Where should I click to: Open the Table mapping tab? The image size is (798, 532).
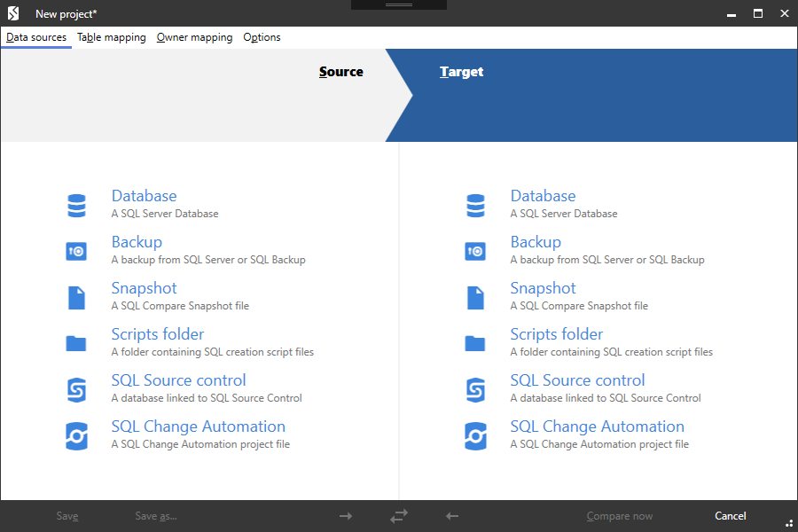tap(112, 37)
